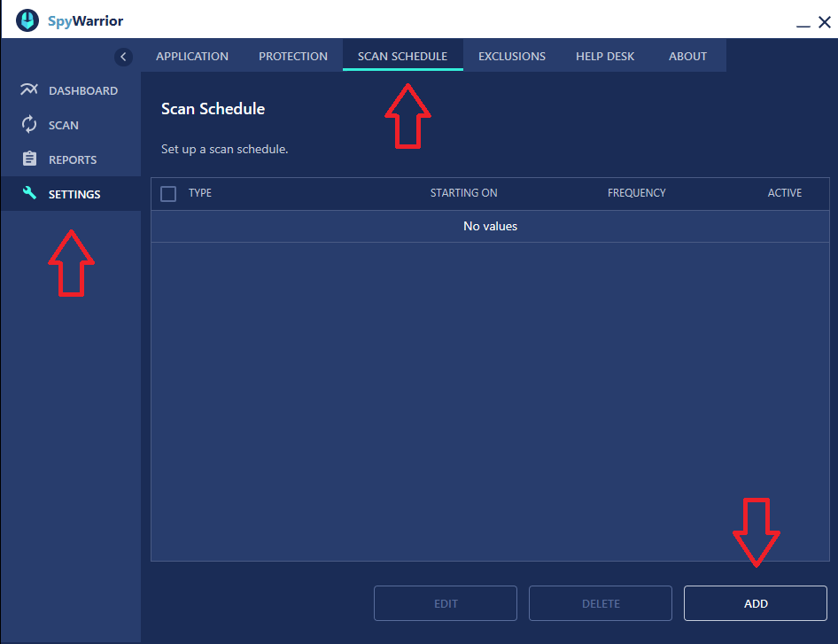Collapse the sidebar with the chevron button
This screenshot has height=644, width=838.
point(123,57)
